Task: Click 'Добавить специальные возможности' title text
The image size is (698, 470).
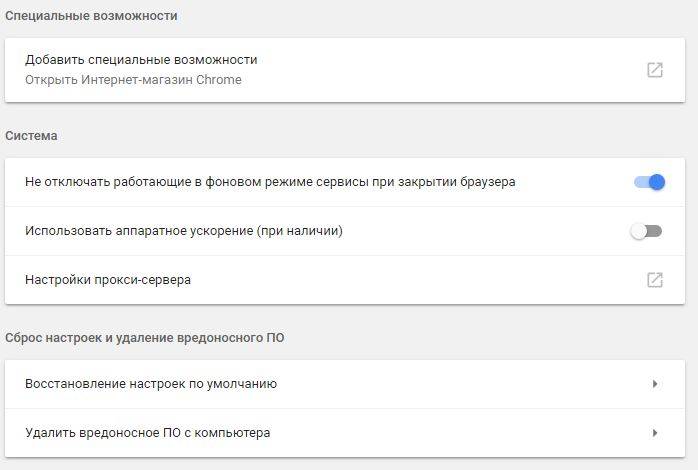Action: (x=141, y=60)
